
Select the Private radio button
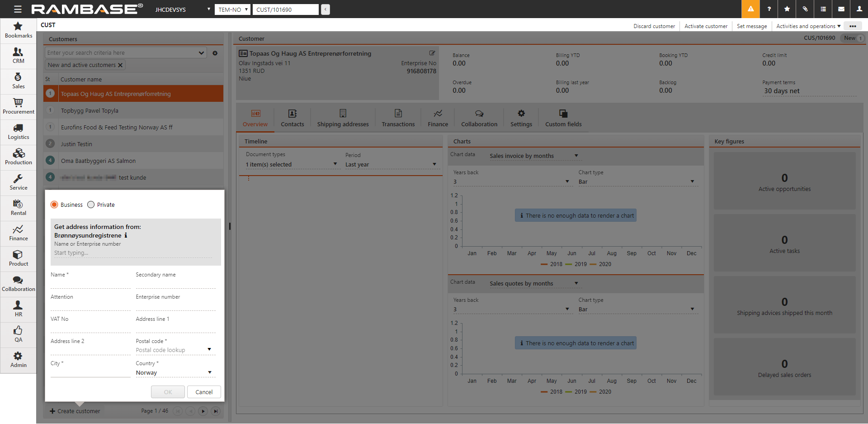91,205
